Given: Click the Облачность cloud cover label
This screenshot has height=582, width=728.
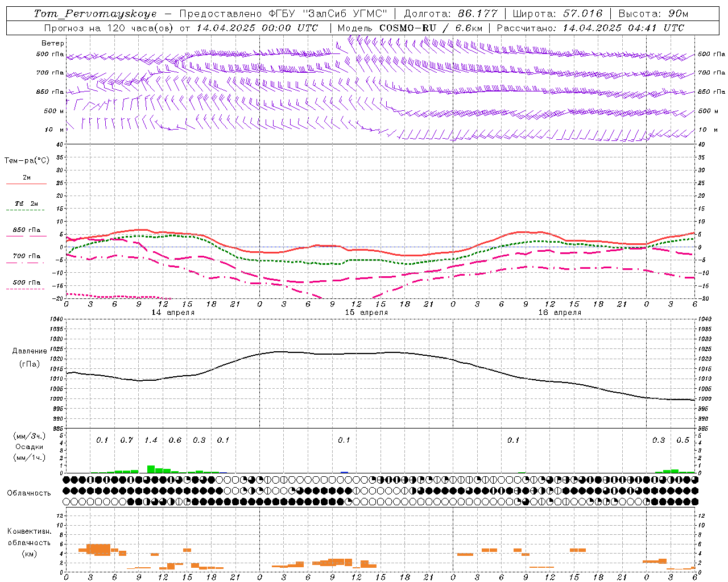Looking at the screenshot, I should click(28, 493).
